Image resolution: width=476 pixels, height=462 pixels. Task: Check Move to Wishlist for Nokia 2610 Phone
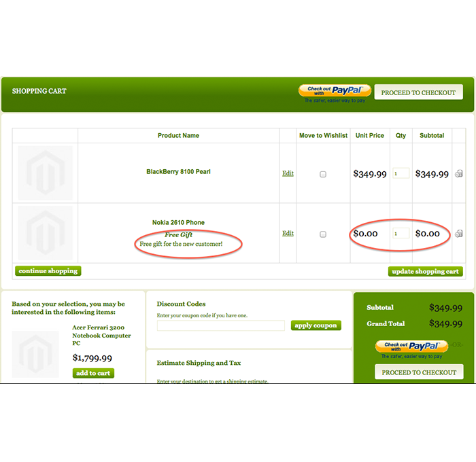(323, 234)
